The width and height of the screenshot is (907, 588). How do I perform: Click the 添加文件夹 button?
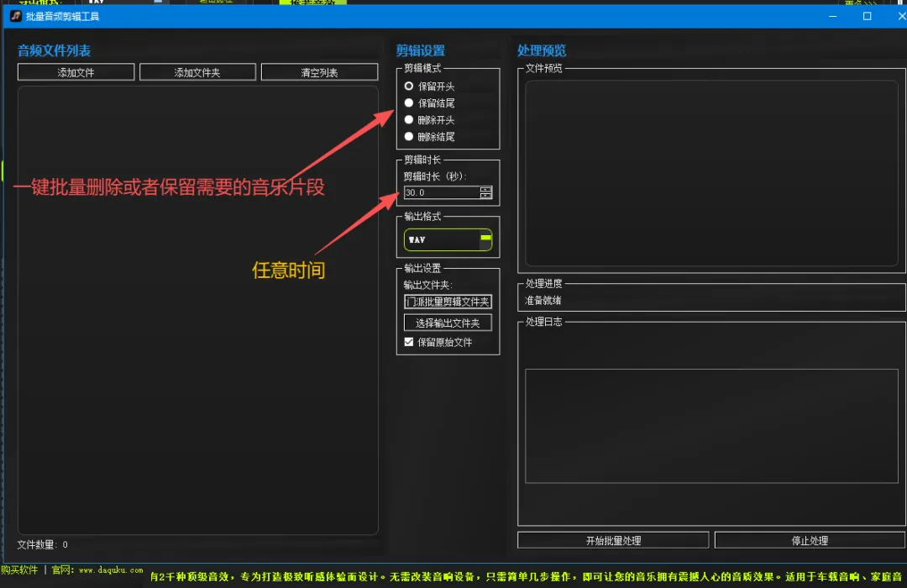[197, 72]
